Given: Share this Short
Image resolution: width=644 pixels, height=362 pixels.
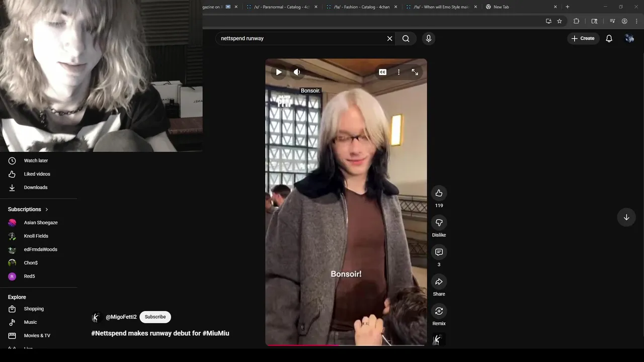Looking at the screenshot, I should [x=439, y=282].
